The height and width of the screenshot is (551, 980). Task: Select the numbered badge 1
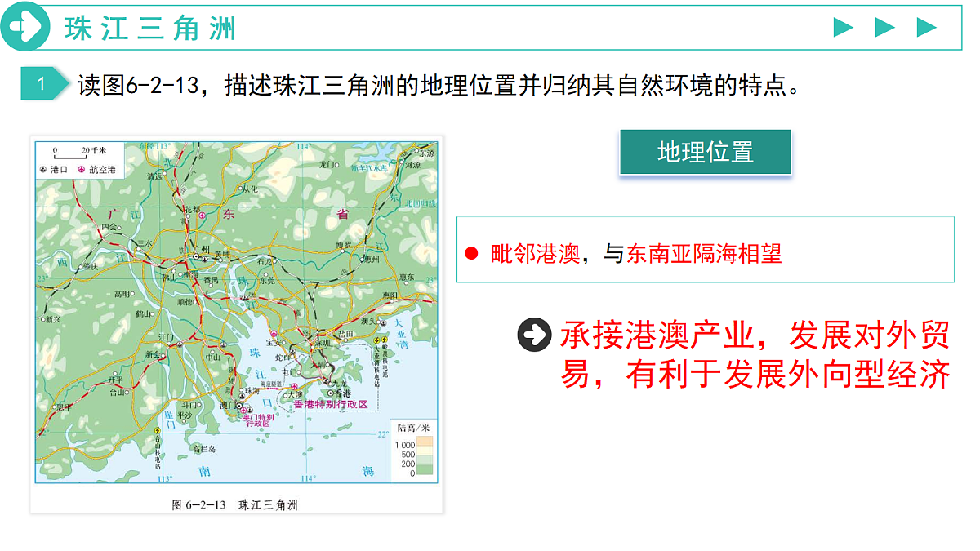pos(42,83)
